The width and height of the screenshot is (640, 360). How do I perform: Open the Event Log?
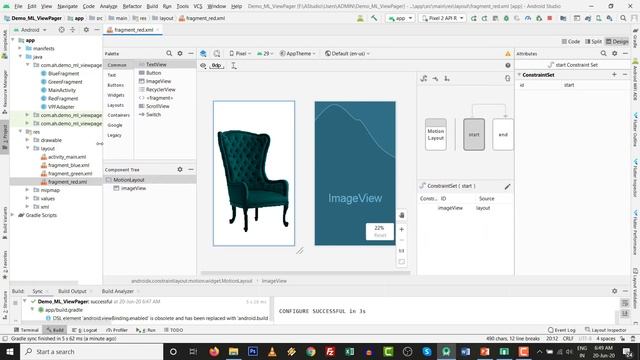tap(562, 330)
